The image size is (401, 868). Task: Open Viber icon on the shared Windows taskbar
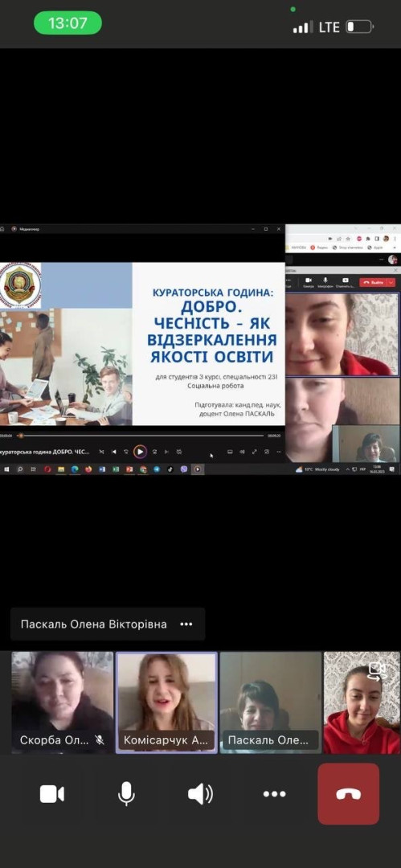(x=184, y=469)
